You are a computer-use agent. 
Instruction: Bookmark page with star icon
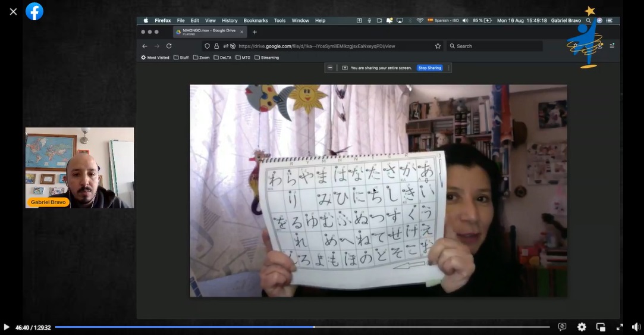coord(438,46)
